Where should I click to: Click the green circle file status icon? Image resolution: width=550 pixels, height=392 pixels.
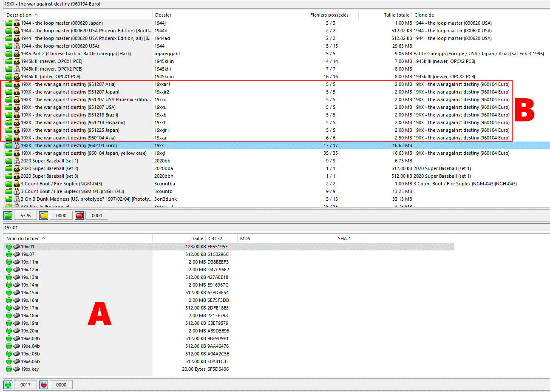(8, 385)
